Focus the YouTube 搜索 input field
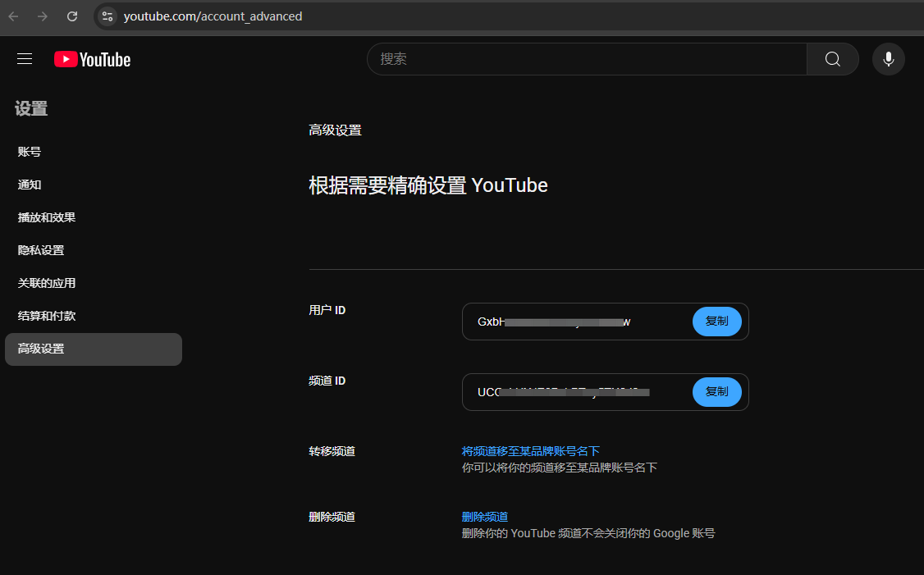This screenshot has width=924, height=575. 587,59
